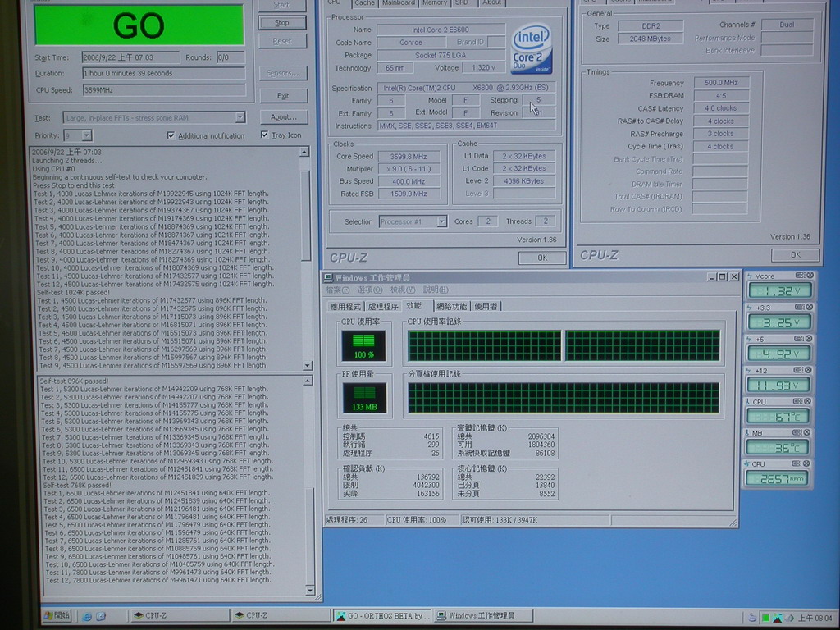Switch to the 處理程序 tab in Task Manager

click(x=383, y=307)
